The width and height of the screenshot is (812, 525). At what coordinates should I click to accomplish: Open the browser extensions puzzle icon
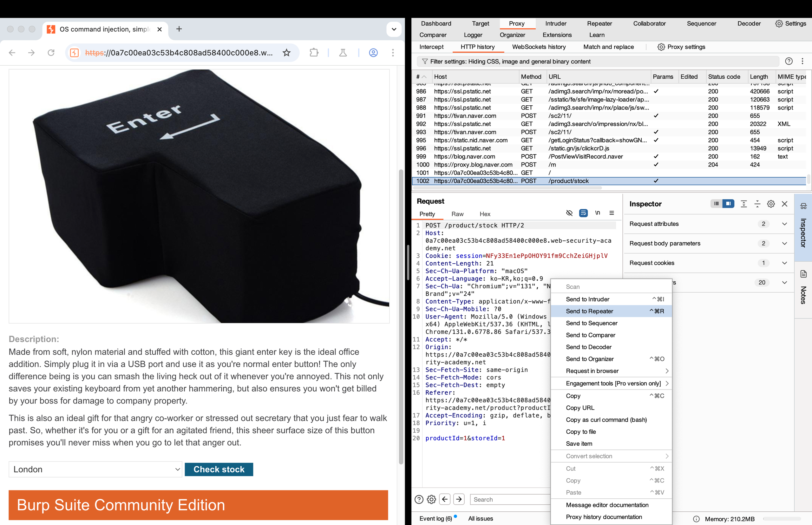click(314, 53)
